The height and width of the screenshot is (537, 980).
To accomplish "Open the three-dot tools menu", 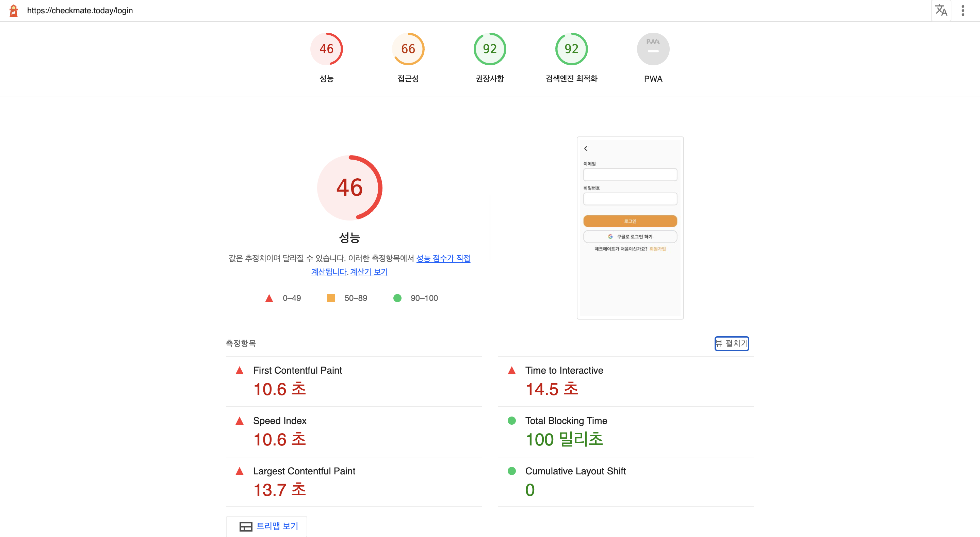I will point(963,10).
